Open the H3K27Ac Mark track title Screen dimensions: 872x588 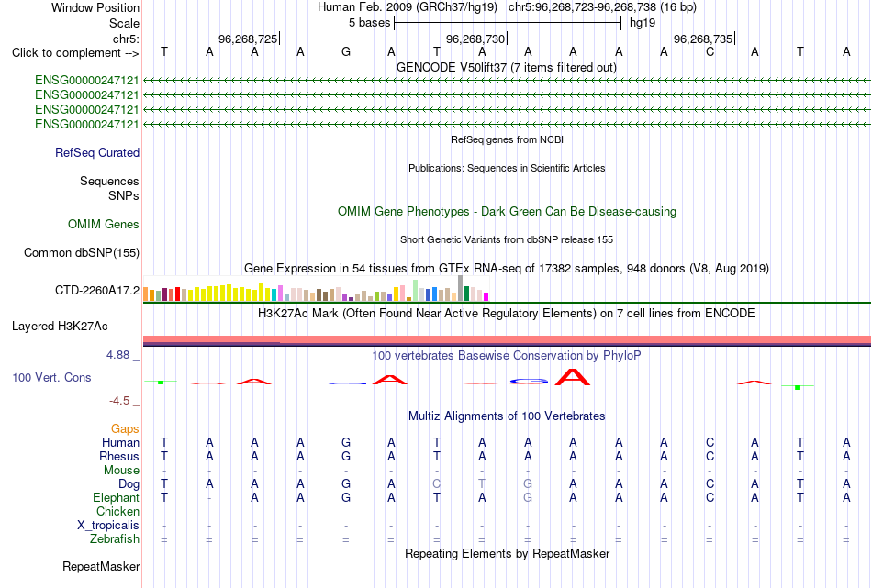pyautogui.click(x=507, y=314)
